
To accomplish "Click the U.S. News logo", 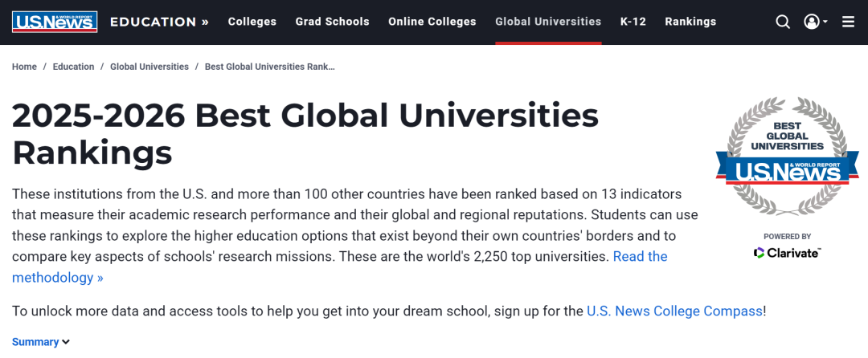I will pos(55,22).
